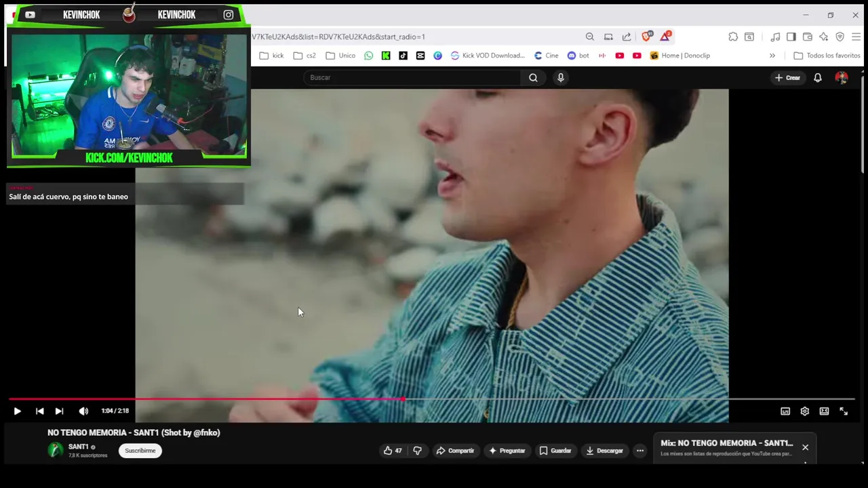Screen dimensions: 868x488
Task: Click the 1:04 / 2:18 time display
Action: 115,411
